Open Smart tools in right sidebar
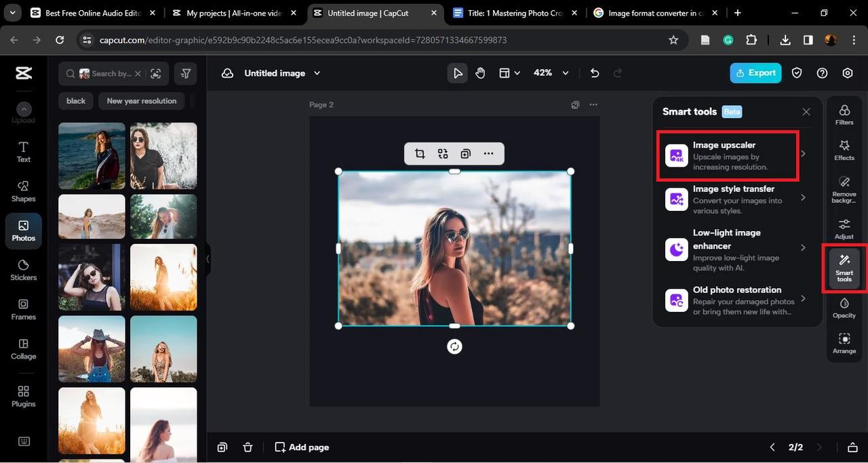Screen dimensions: 868x463 click(x=844, y=268)
